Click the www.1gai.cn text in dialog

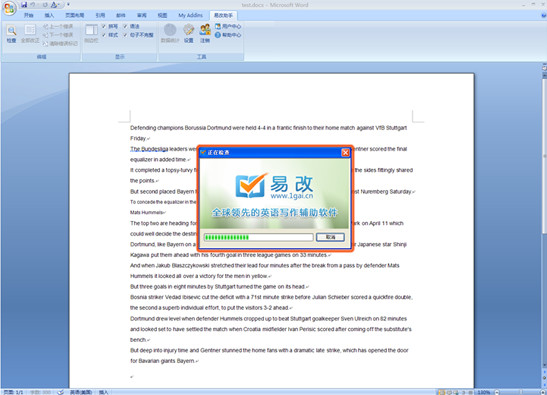(292, 196)
